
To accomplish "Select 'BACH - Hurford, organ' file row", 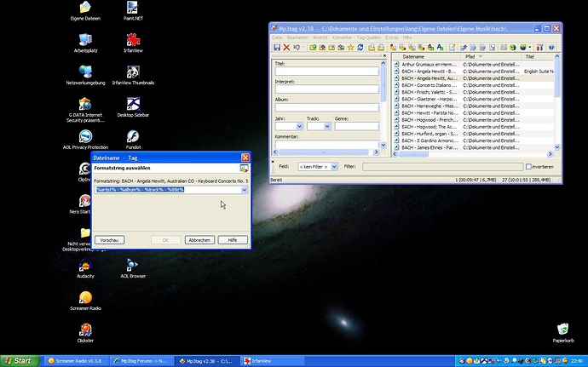I will click(475, 134).
